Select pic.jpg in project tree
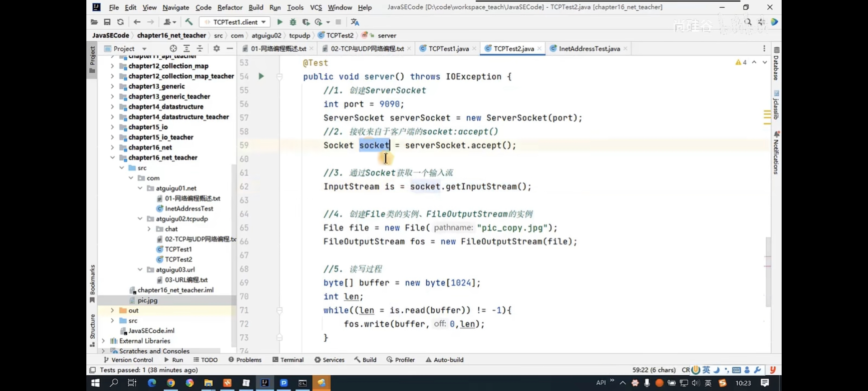This screenshot has width=868, height=391. pos(147,300)
